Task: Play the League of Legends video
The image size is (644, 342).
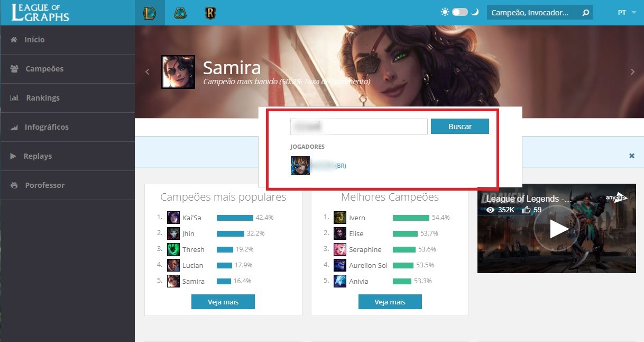Action: pyautogui.click(x=557, y=228)
